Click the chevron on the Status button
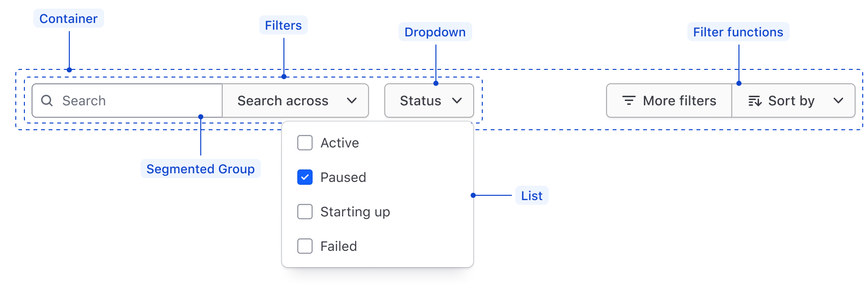 (457, 101)
